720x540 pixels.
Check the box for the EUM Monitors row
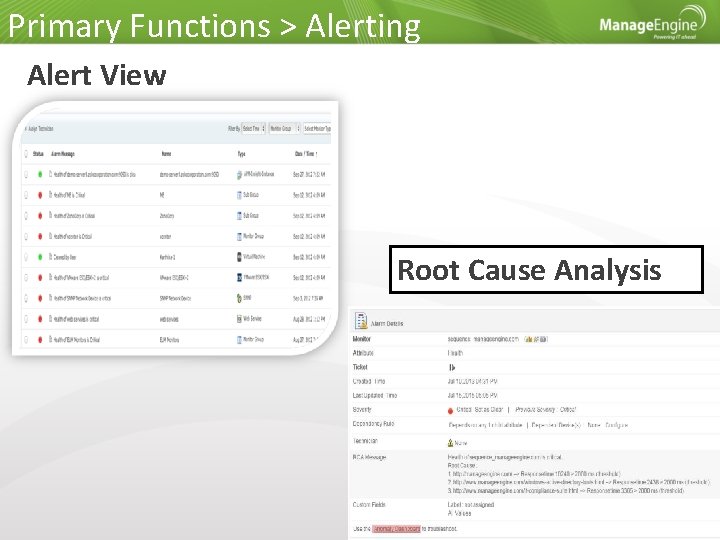pos(26,340)
